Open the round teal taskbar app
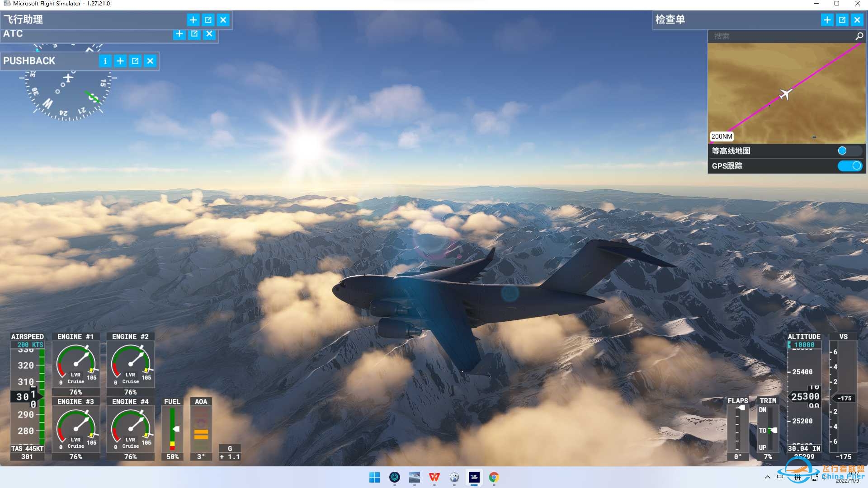 (395, 477)
